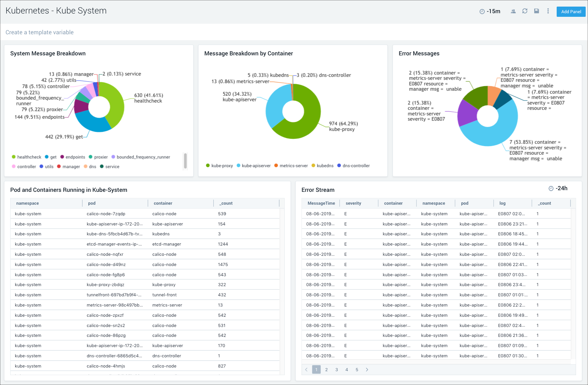Click the previous page arrow in Error Stream
Viewport: 588px width, 385px height.
point(306,370)
